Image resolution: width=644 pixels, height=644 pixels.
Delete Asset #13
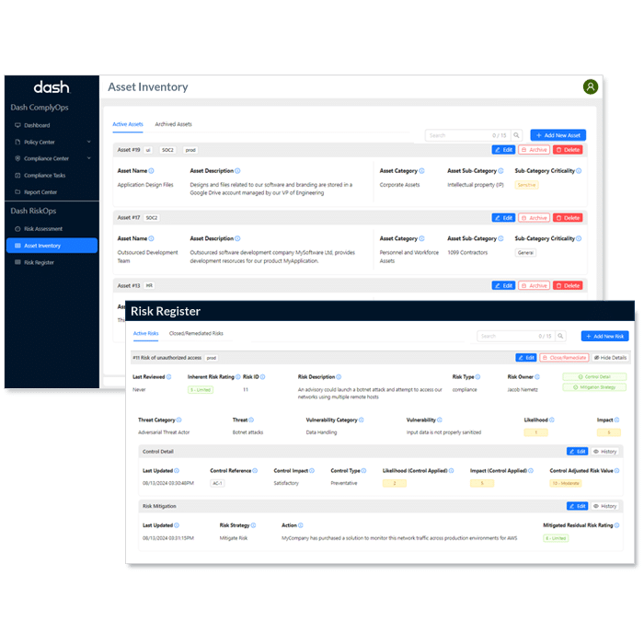(x=568, y=285)
